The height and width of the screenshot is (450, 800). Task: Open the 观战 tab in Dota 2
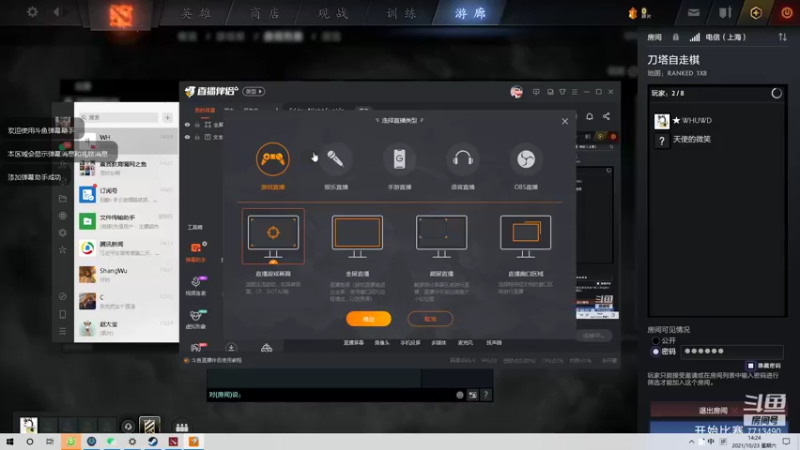[x=333, y=13]
